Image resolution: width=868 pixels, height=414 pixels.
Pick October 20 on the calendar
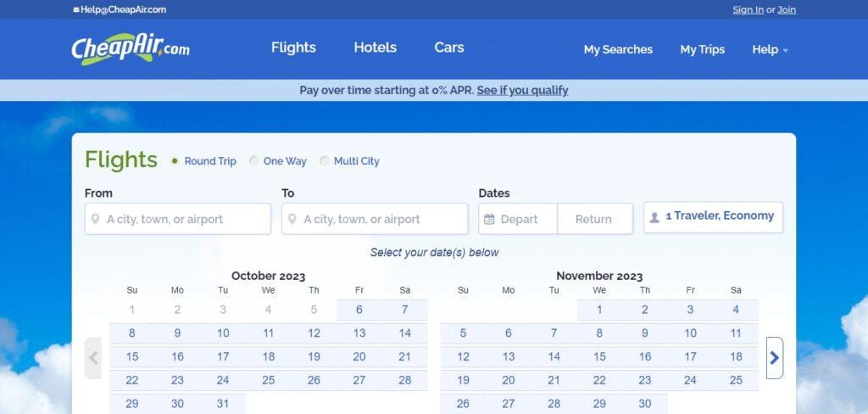359,357
